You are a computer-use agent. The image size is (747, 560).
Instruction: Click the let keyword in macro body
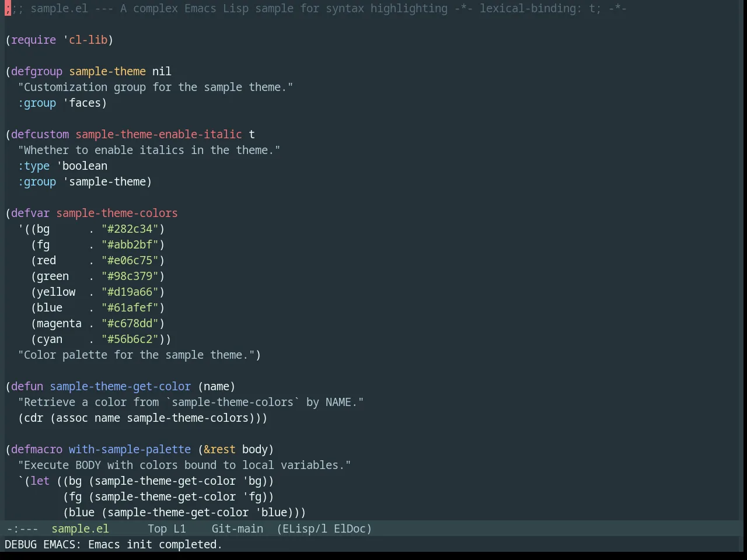40,481
